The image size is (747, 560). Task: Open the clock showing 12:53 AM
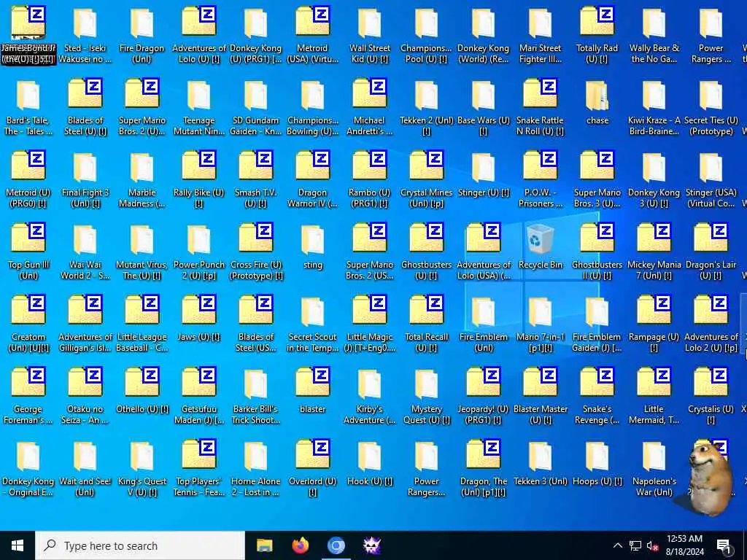[x=684, y=545]
